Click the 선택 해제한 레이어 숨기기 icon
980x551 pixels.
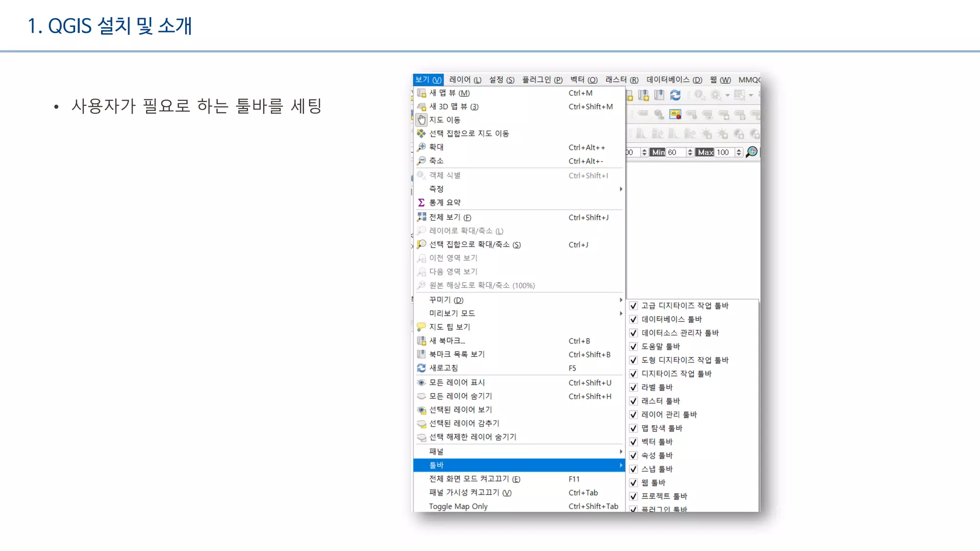[x=421, y=437]
